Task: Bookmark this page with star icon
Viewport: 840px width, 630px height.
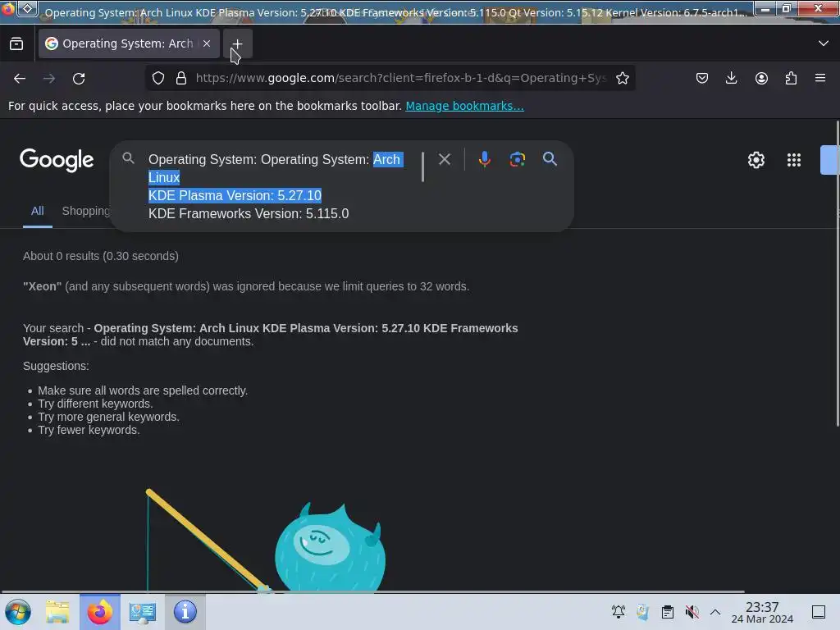Action: (x=623, y=78)
